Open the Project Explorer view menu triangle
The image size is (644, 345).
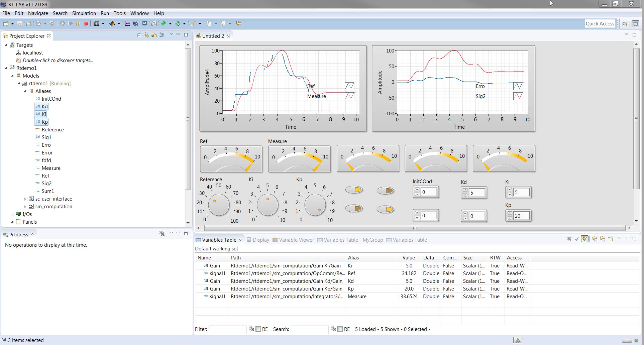tap(171, 34)
